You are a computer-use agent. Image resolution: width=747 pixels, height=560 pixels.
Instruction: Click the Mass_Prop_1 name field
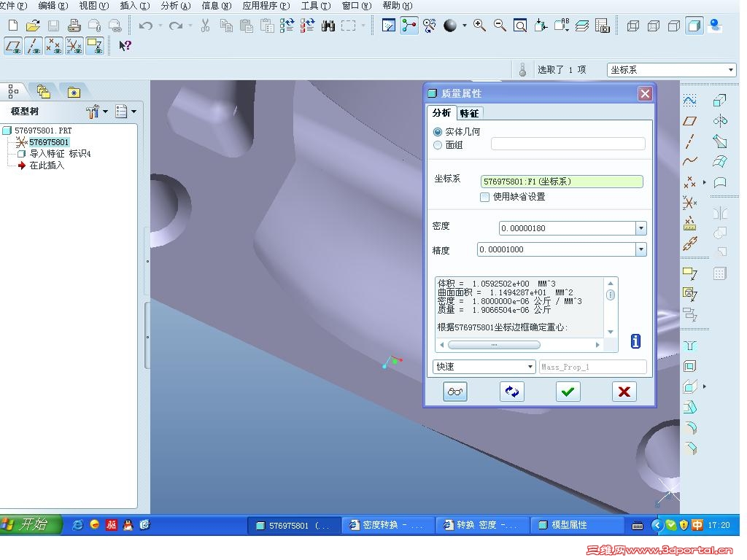click(x=592, y=367)
